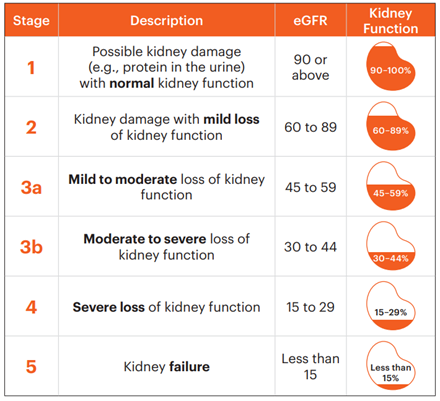The height and width of the screenshot is (401, 440).
Task: Click the Less than 15% kidney icon
Action: [391, 366]
